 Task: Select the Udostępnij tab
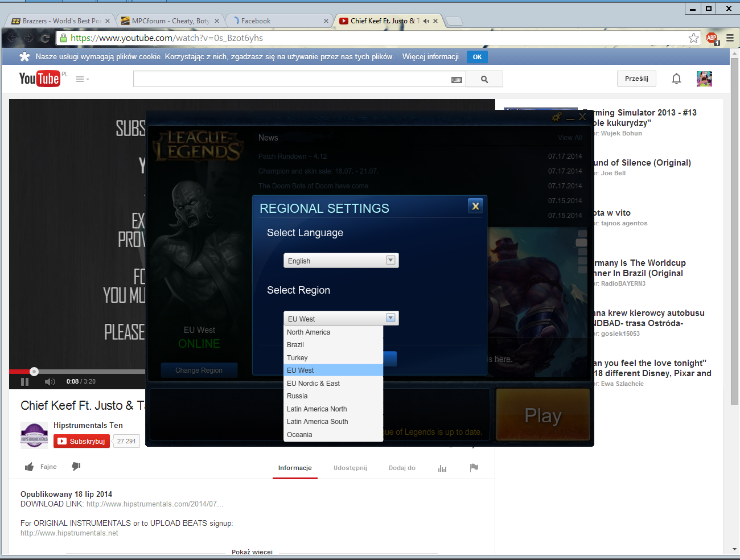350,468
